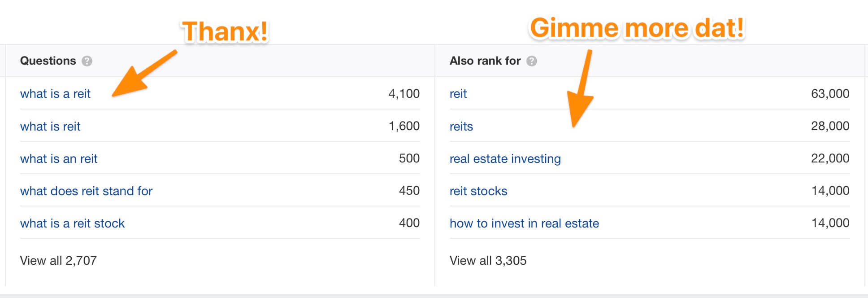
Task: View all 3,305 also rank for keywords
Action: click(x=488, y=261)
